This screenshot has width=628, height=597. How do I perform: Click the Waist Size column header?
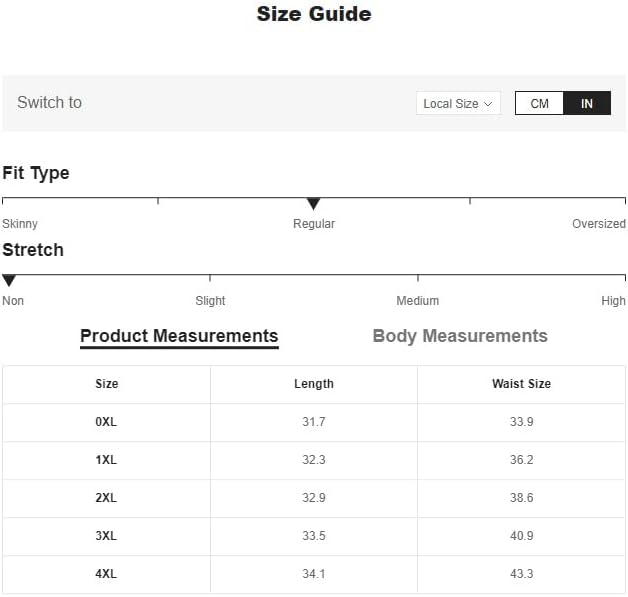pyautogui.click(x=521, y=384)
